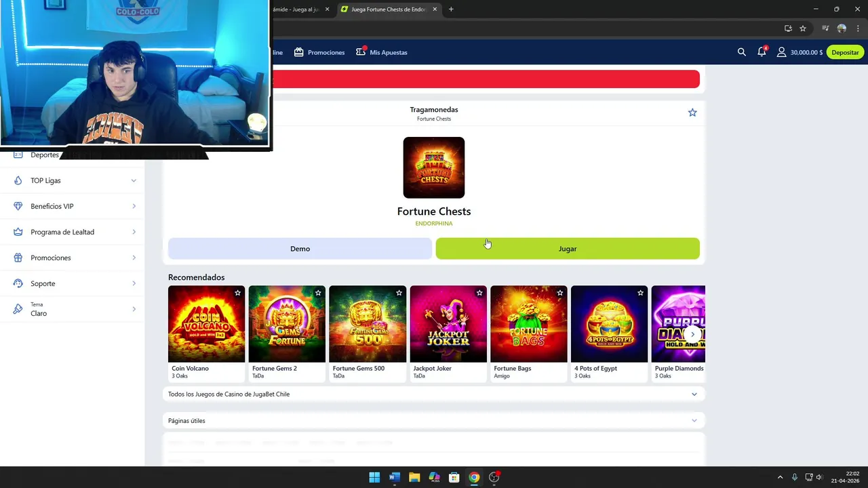
Task: Click the sidebar Promociones gift icon
Action: coord(18,258)
